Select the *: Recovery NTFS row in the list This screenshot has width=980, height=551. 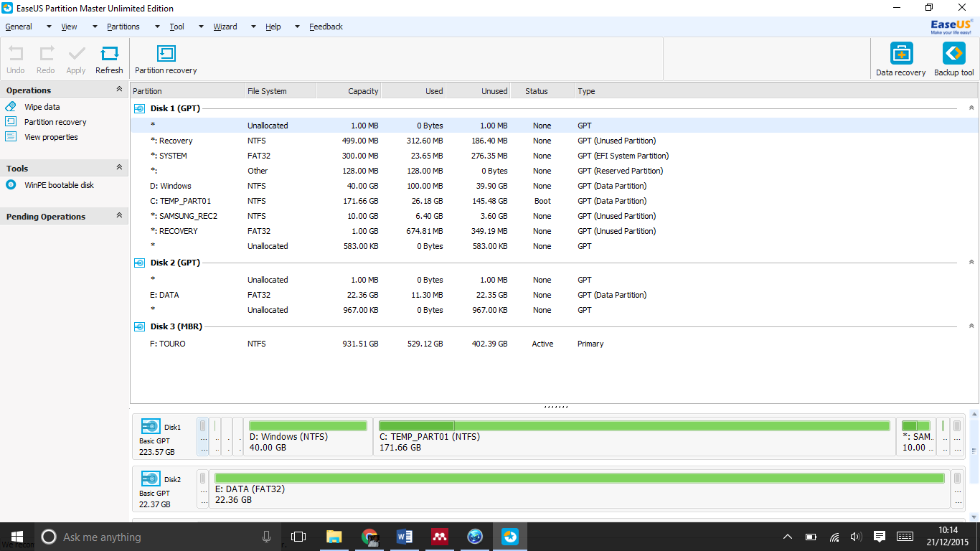pyautogui.click(x=555, y=141)
